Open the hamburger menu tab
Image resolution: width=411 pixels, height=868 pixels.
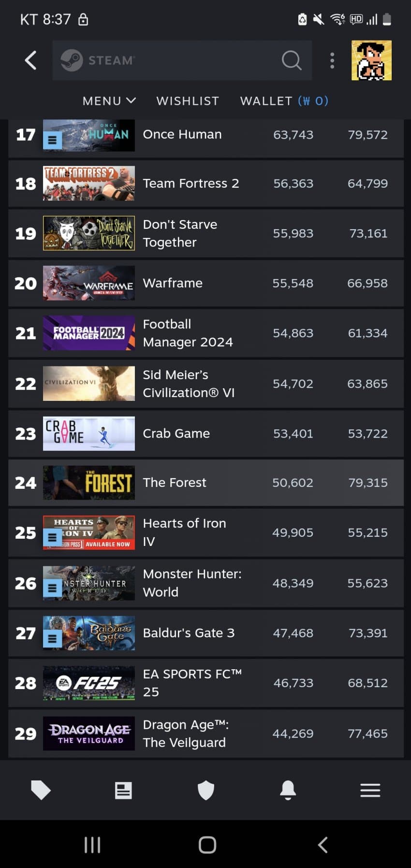point(370,790)
